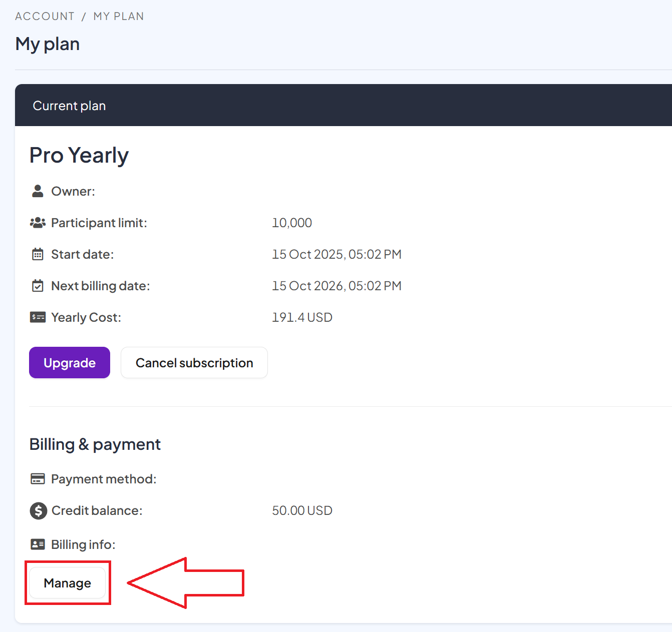
Task: Click My Plan in the breadcrumb
Action: click(119, 17)
